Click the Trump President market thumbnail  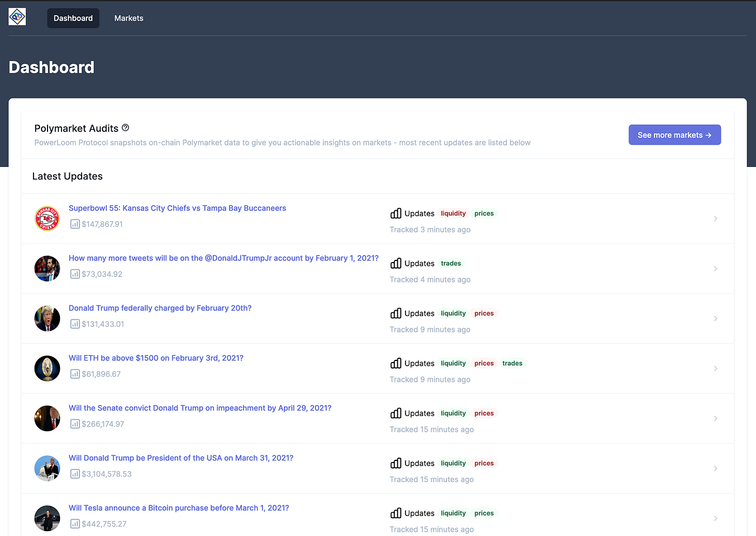pyautogui.click(x=48, y=468)
